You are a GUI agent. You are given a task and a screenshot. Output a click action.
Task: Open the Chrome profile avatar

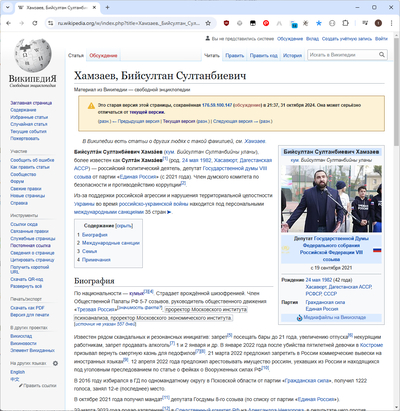pyautogui.click(x=378, y=23)
